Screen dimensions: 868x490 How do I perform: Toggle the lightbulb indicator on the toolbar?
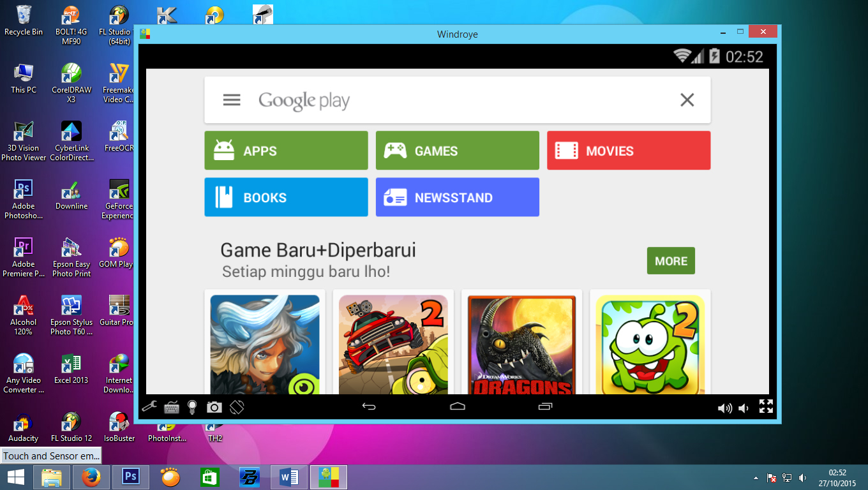(193, 406)
